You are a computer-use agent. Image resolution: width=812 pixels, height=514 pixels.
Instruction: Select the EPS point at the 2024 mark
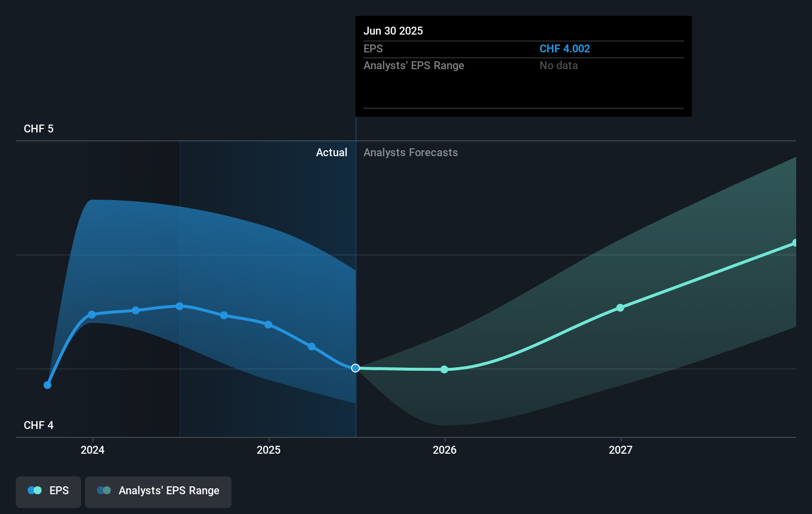click(x=92, y=315)
